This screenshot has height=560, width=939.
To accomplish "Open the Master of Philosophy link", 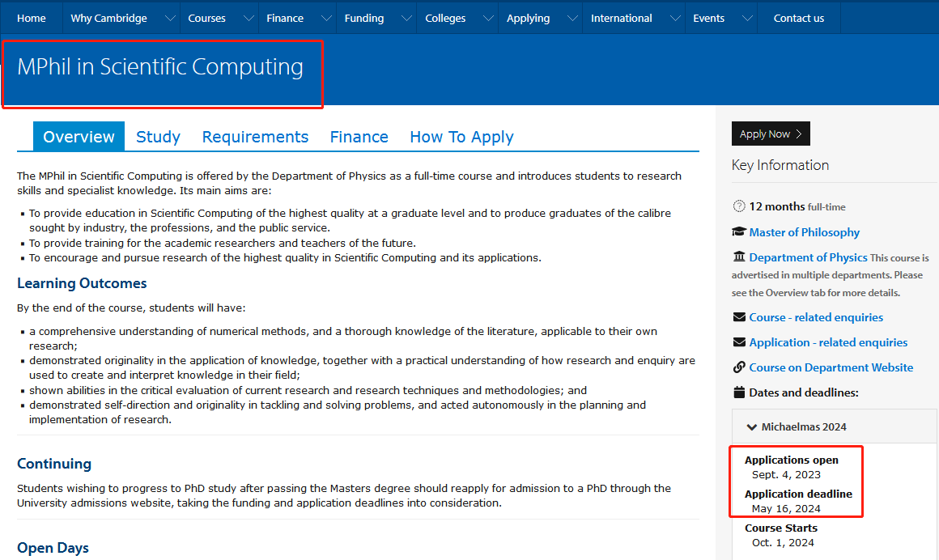I will coord(804,232).
